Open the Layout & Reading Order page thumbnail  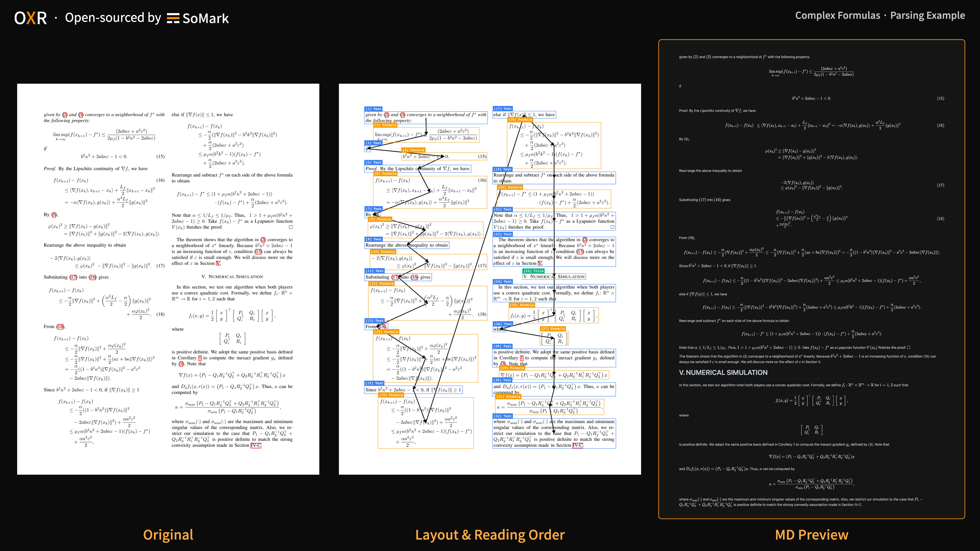[x=490, y=279]
